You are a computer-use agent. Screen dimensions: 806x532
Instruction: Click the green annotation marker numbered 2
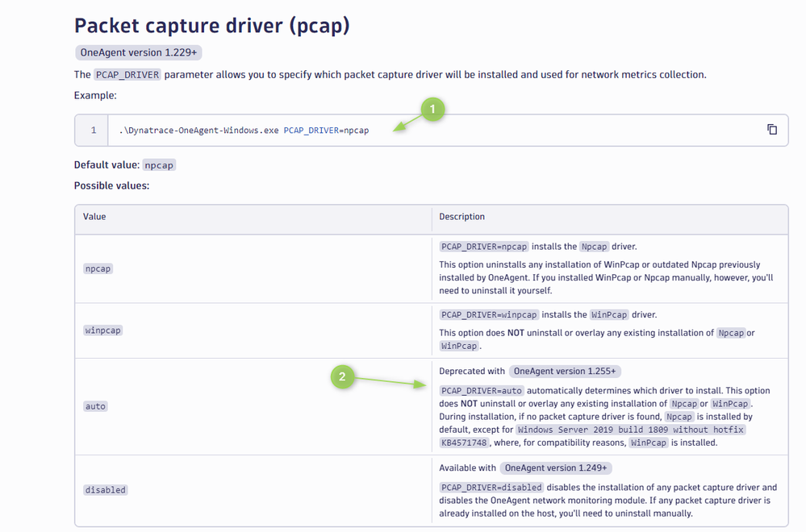[x=343, y=376]
